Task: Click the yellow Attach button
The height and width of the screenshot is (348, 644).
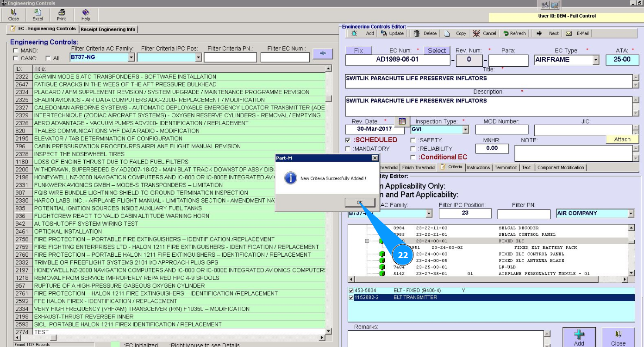Action: (622, 139)
